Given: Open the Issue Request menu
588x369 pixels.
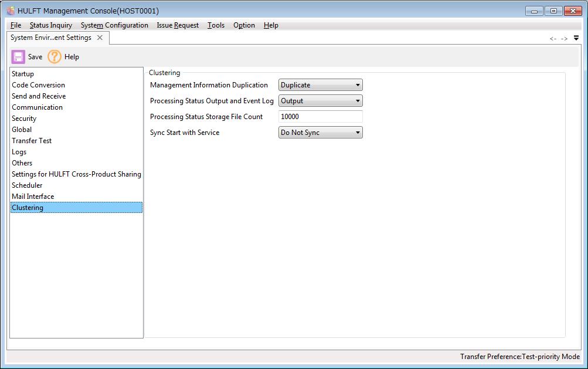Looking at the screenshot, I should (x=178, y=25).
